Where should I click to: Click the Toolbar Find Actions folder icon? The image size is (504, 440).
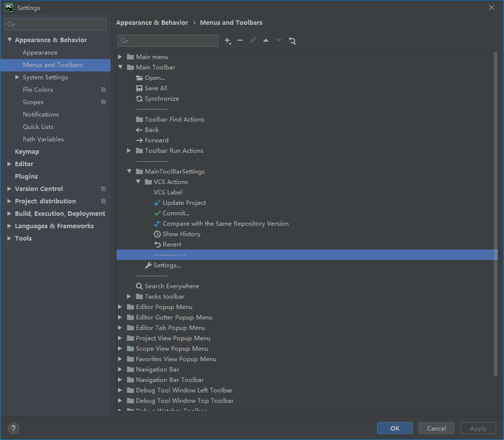(x=139, y=119)
